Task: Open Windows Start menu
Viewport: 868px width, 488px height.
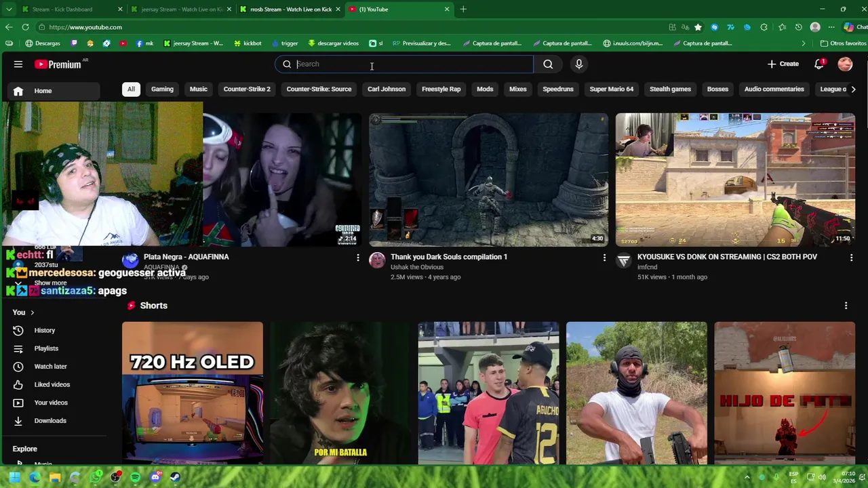Action: (15, 477)
